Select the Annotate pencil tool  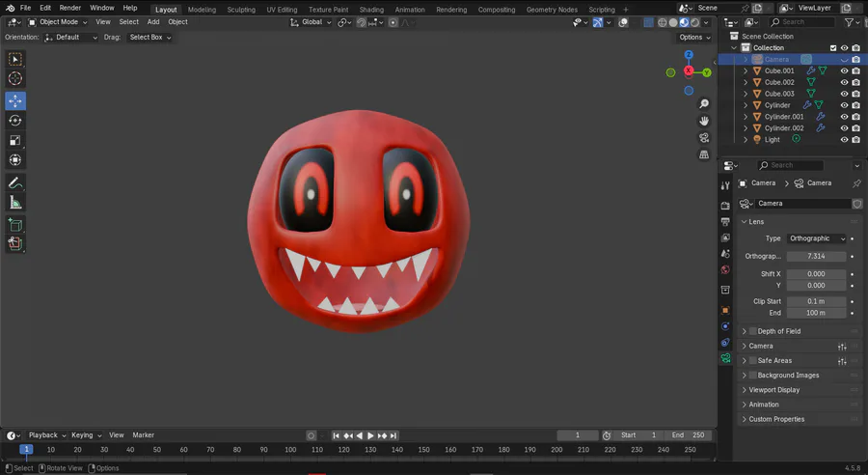(x=15, y=182)
